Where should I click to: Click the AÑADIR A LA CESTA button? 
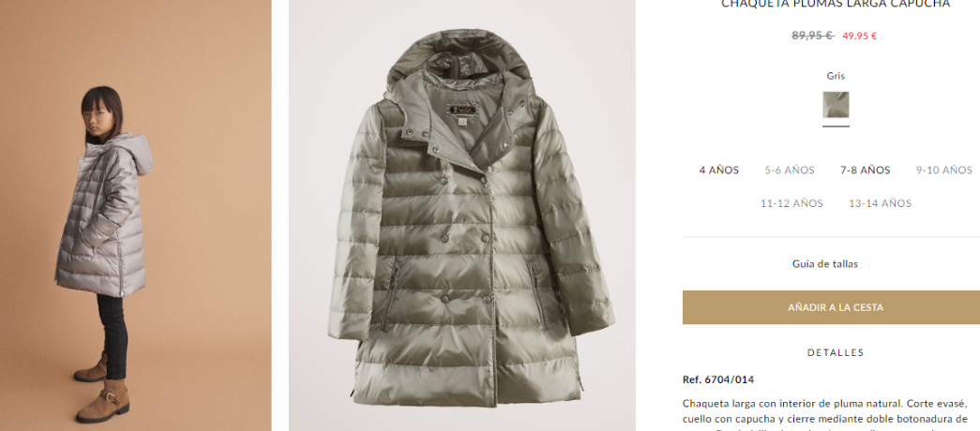[x=836, y=307]
